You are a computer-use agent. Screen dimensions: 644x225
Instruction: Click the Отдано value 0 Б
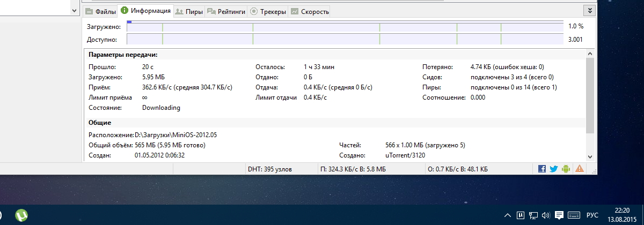[x=308, y=77]
